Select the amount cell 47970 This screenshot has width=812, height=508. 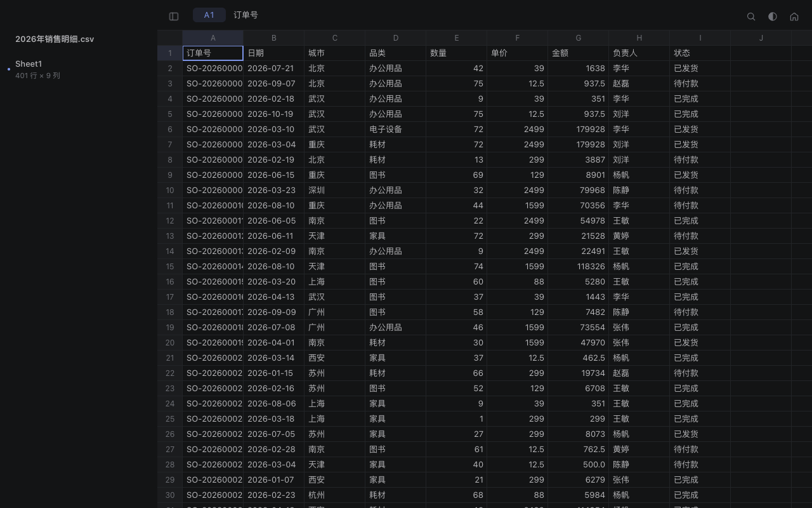[579, 343]
